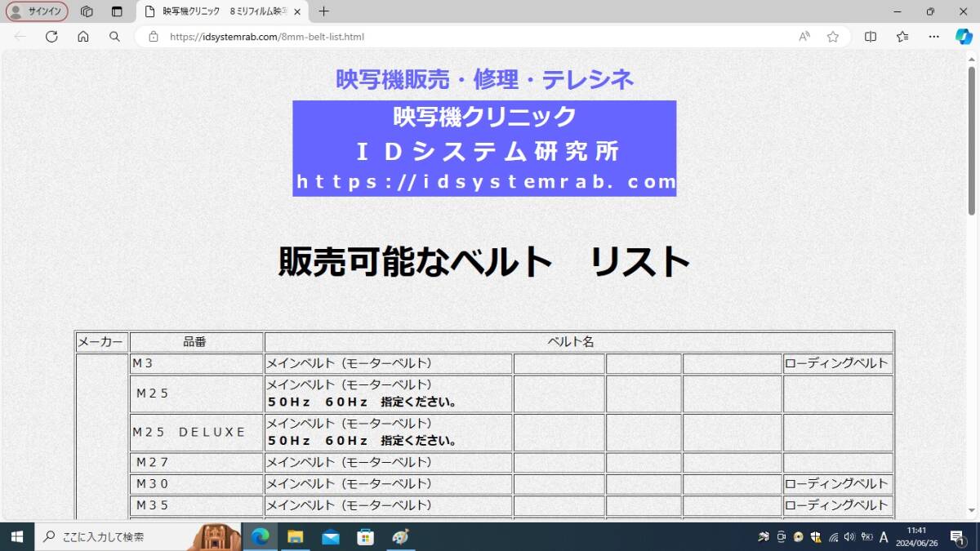Open the tab actions menu
980x551 pixels.
click(116, 11)
